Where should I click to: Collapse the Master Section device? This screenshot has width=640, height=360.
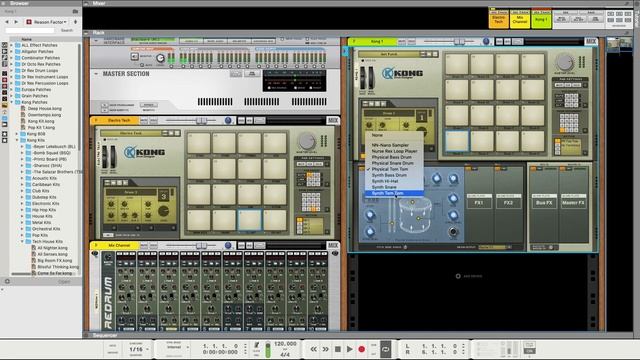[x=96, y=74]
